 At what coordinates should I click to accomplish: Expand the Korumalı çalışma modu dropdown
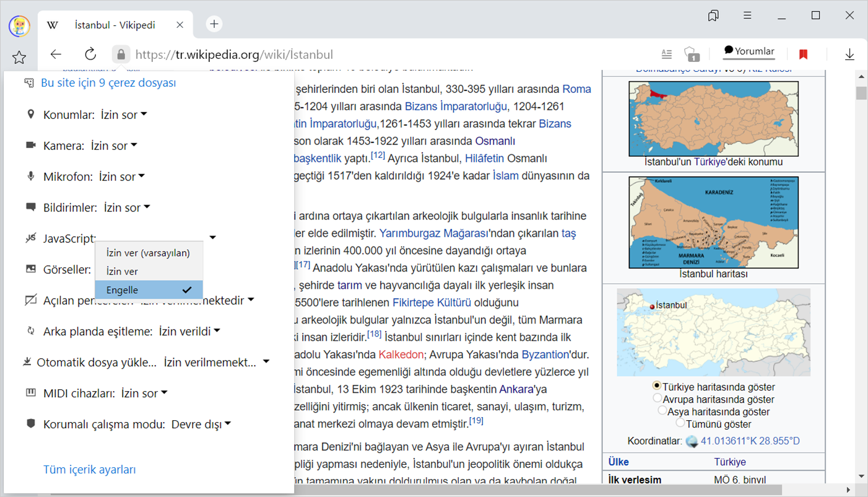pos(201,424)
